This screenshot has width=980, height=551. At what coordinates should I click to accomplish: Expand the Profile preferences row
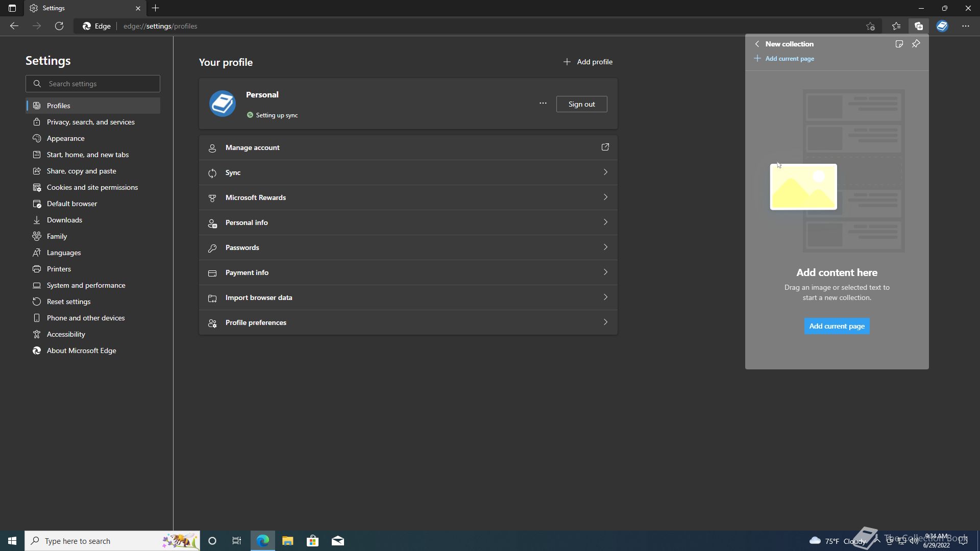pyautogui.click(x=408, y=322)
